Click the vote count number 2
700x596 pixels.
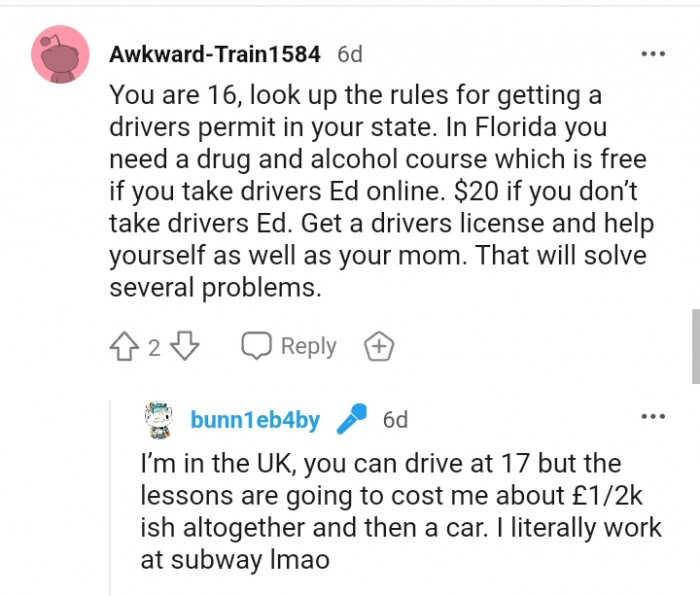coord(154,348)
